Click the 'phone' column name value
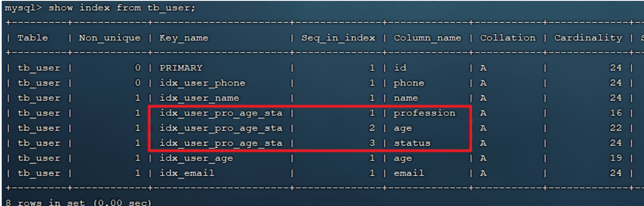 click(409, 83)
